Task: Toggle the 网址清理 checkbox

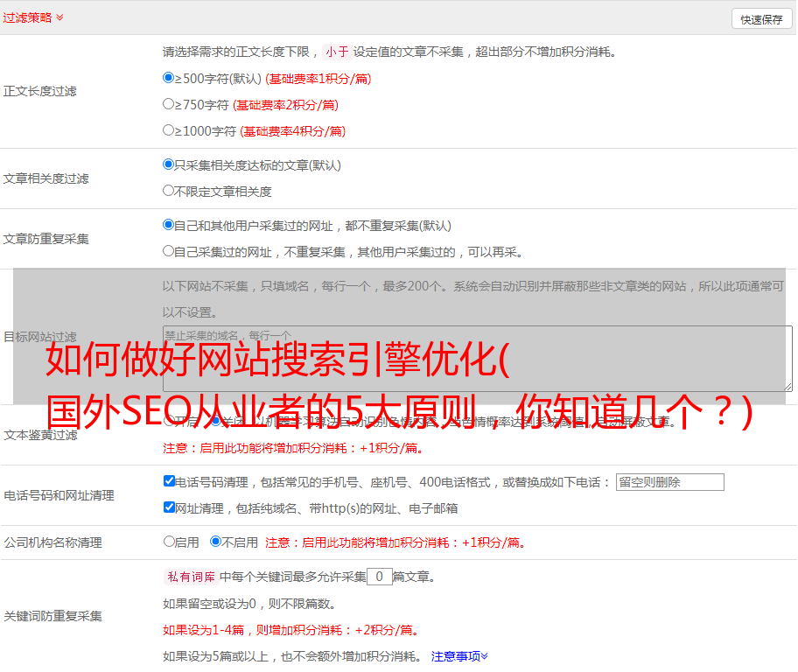Action: (x=169, y=507)
